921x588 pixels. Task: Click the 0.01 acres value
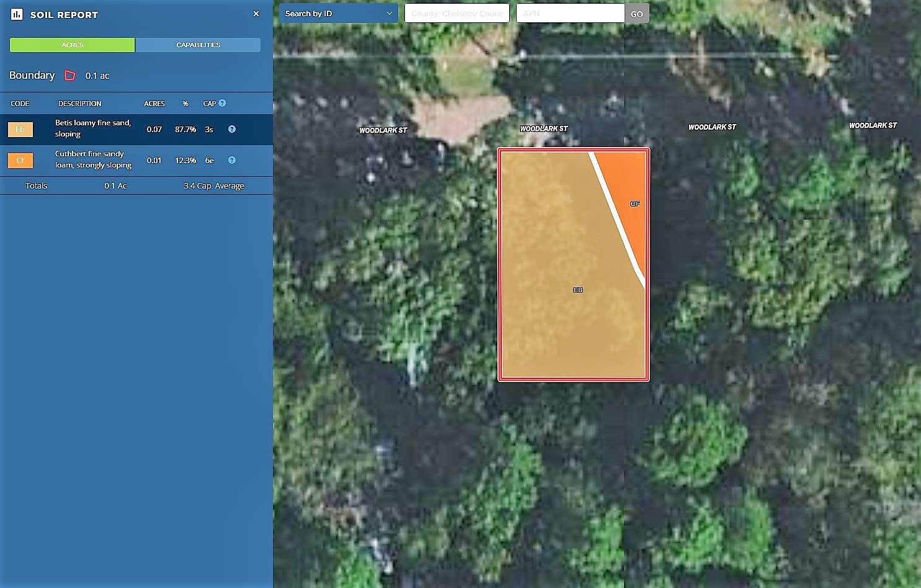click(154, 160)
